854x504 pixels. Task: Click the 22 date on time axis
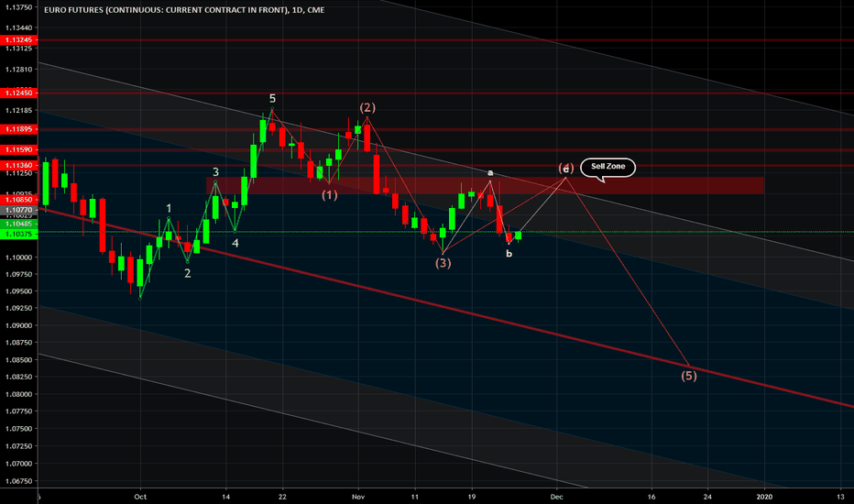[x=282, y=497]
